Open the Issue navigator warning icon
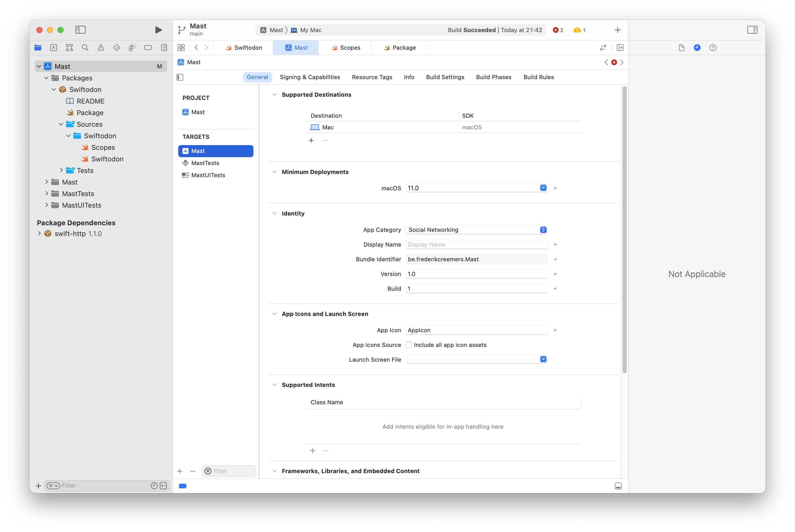Image resolution: width=795 pixels, height=532 pixels. (101, 48)
